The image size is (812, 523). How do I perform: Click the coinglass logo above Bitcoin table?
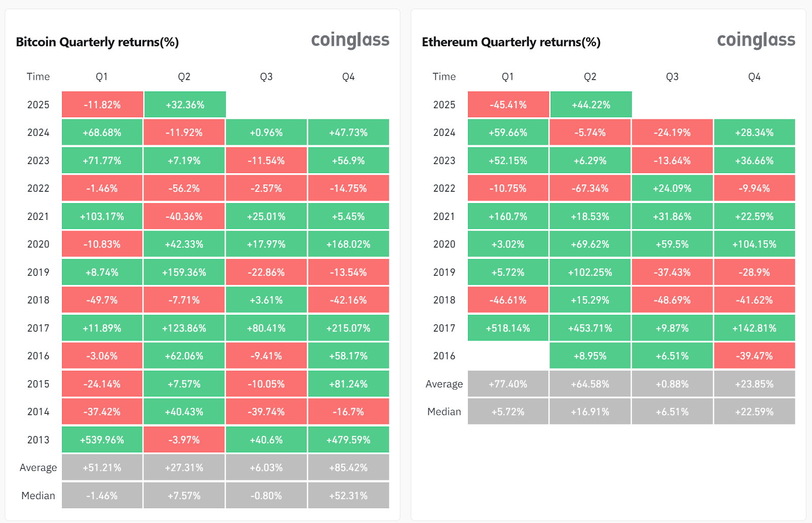point(350,40)
